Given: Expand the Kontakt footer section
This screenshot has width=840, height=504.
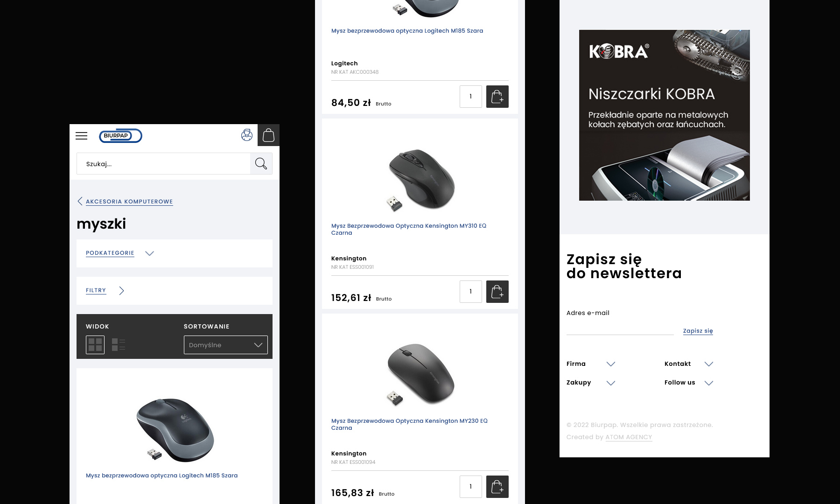Looking at the screenshot, I should (x=688, y=364).
